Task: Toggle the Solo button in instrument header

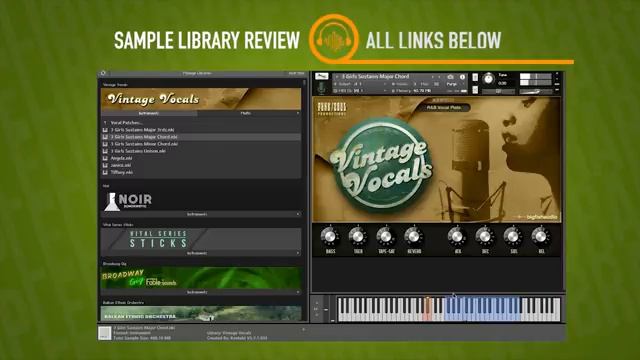Action: coord(475,77)
